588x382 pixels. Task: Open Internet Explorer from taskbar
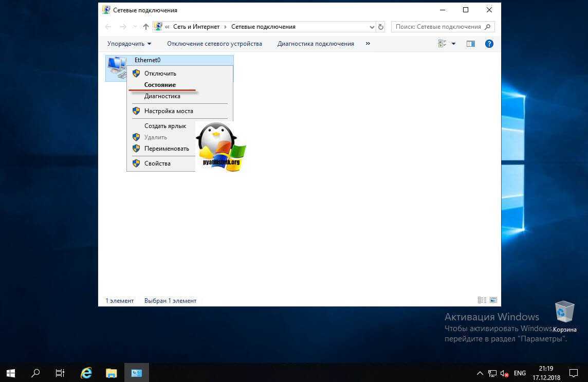[86, 373]
